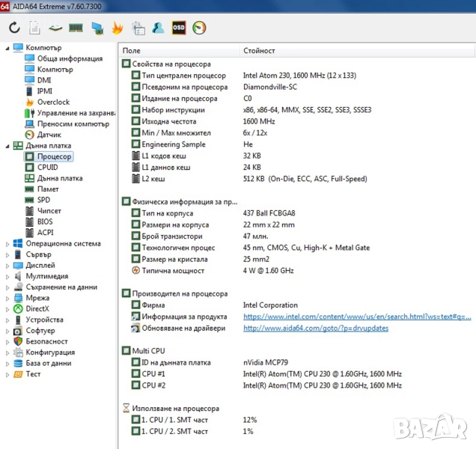Collapse the Компютър tree node

(x=7, y=49)
